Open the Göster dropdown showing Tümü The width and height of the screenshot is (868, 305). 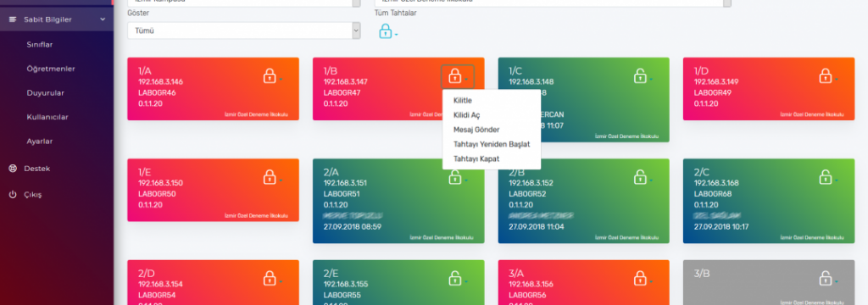243,31
